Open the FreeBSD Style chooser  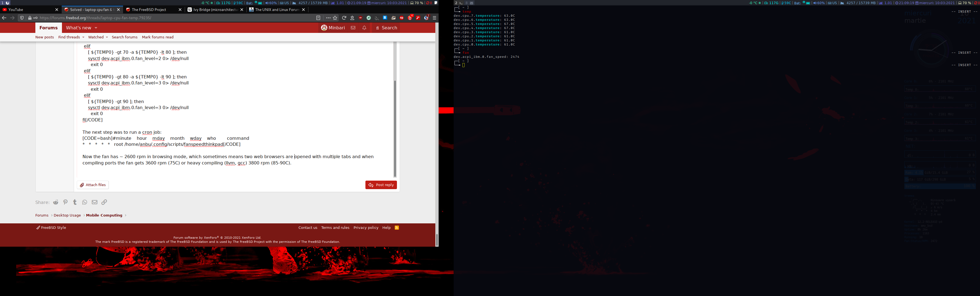[51, 227]
